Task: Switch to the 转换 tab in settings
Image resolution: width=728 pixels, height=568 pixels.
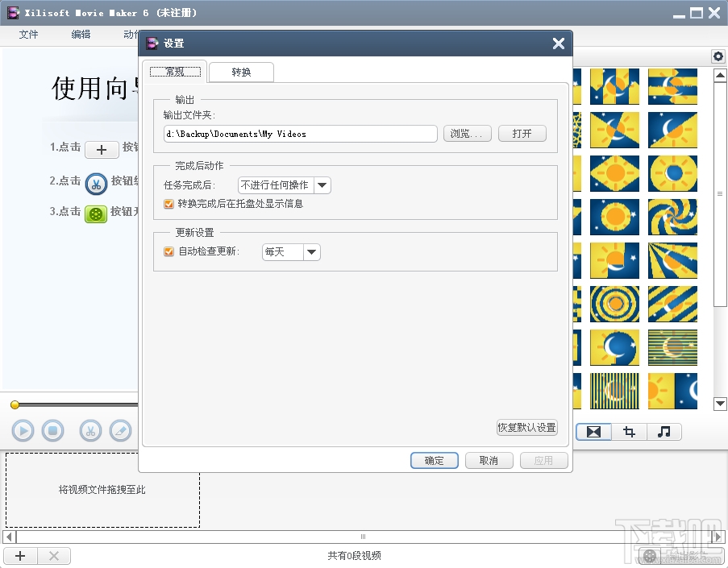Action: coord(241,72)
